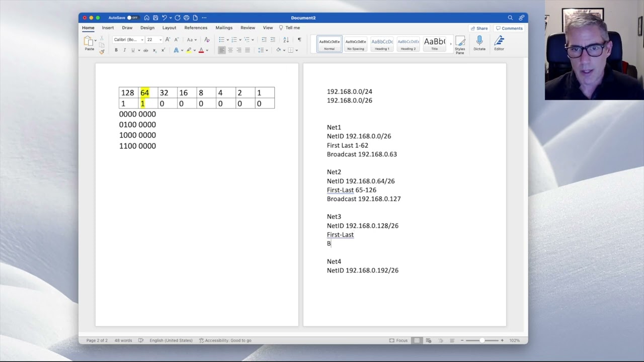Create a new document from title bar icon
The height and width of the screenshot is (362, 644).
[195, 18]
